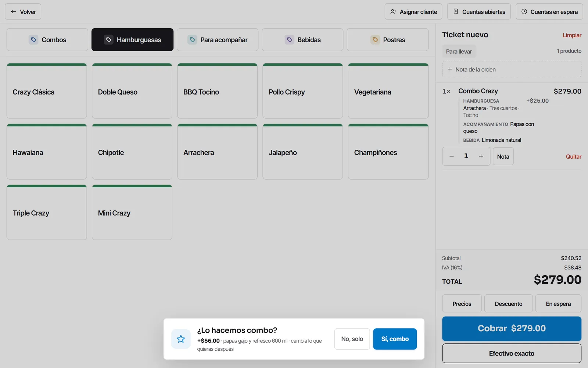
Task: Show the Bebidas category
Action: point(302,40)
